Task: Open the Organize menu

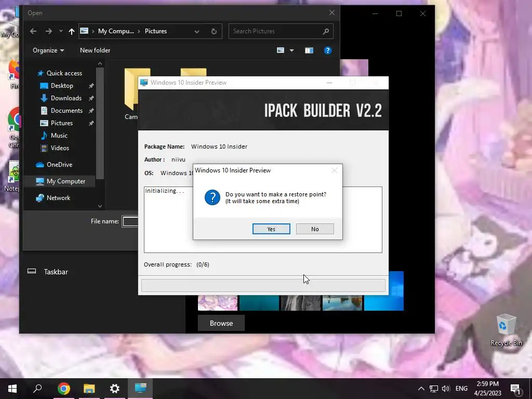Action: tap(48, 50)
